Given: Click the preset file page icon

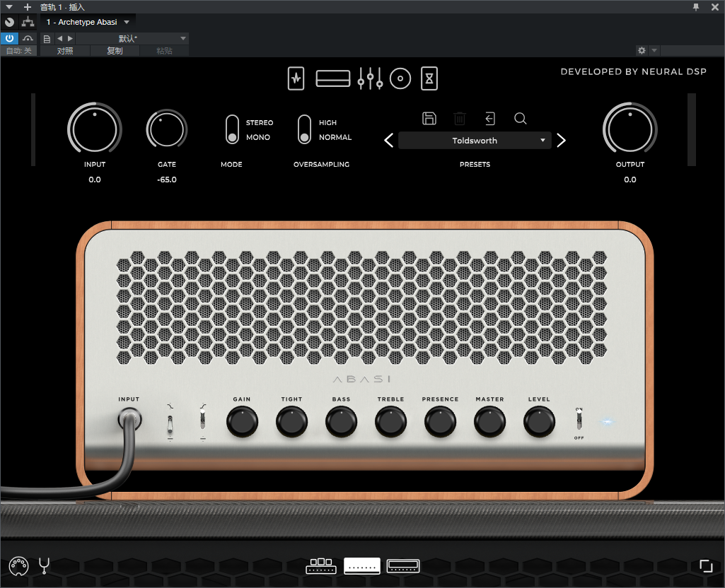Looking at the screenshot, I should 47,39.
